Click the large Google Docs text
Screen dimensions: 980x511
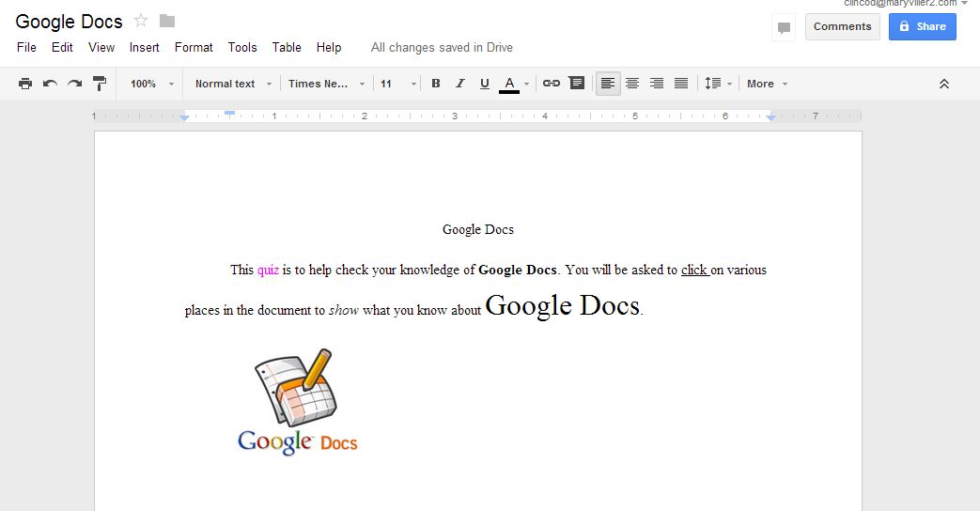pos(563,305)
